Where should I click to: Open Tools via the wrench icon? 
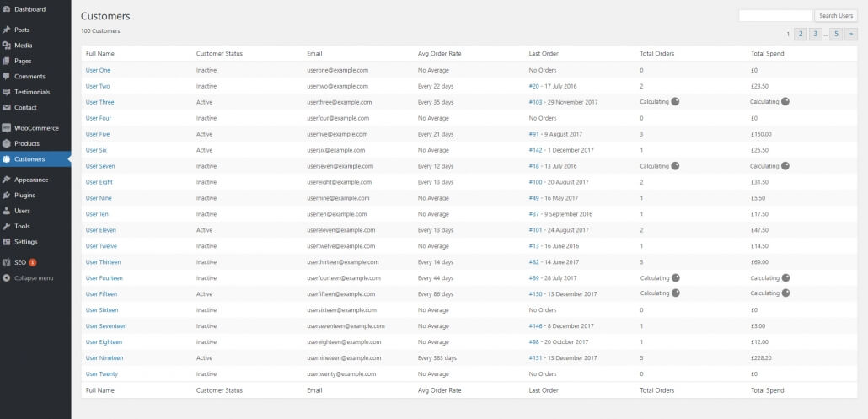[x=7, y=227]
